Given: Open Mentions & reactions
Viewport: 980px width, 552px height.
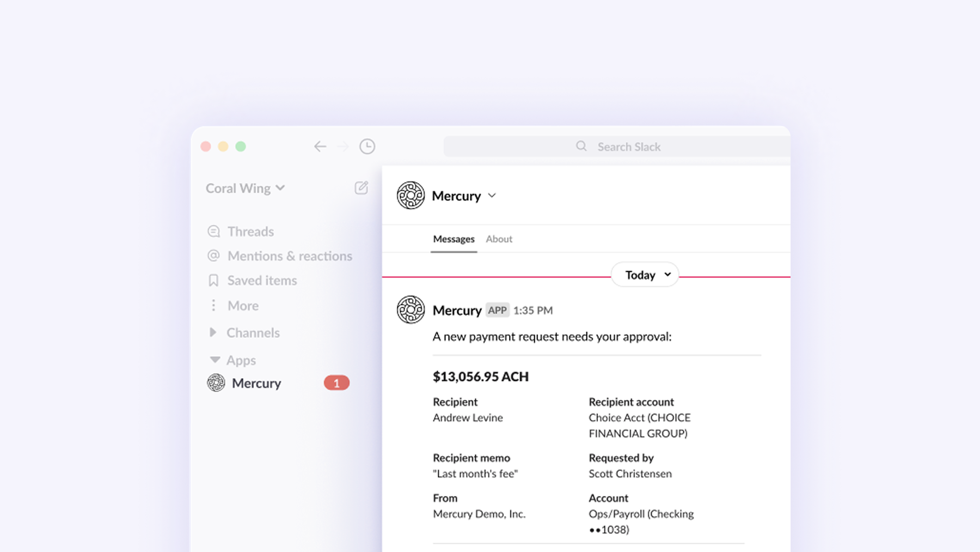Looking at the screenshot, I should click(280, 256).
